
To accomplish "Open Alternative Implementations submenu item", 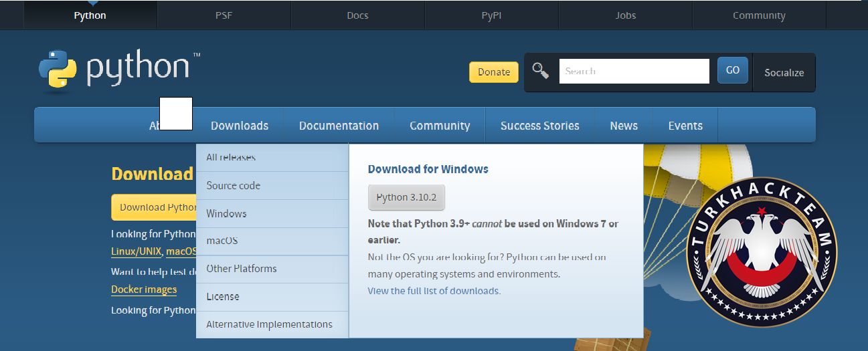I will (272, 324).
